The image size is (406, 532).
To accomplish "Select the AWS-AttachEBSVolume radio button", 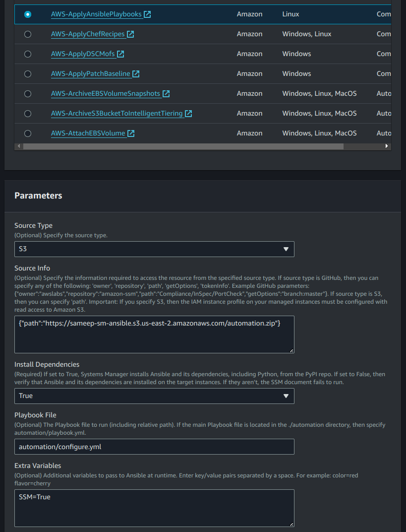I will (x=28, y=133).
